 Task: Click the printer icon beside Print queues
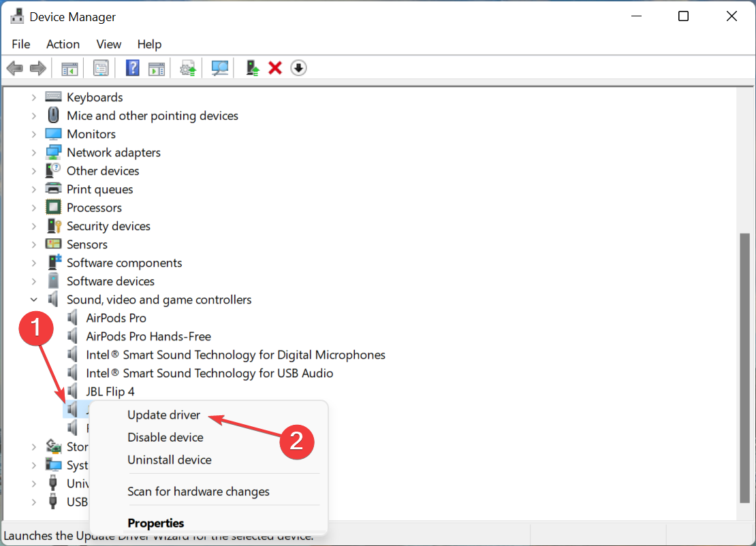53,189
